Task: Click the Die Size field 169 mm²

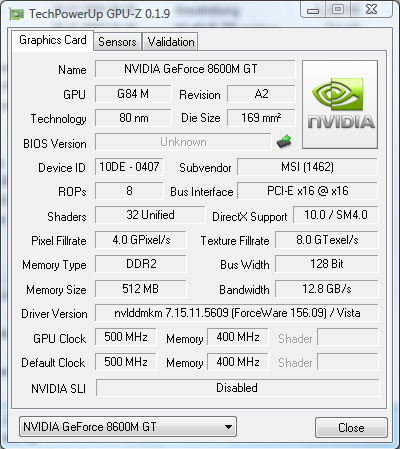Action: click(x=261, y=118)
